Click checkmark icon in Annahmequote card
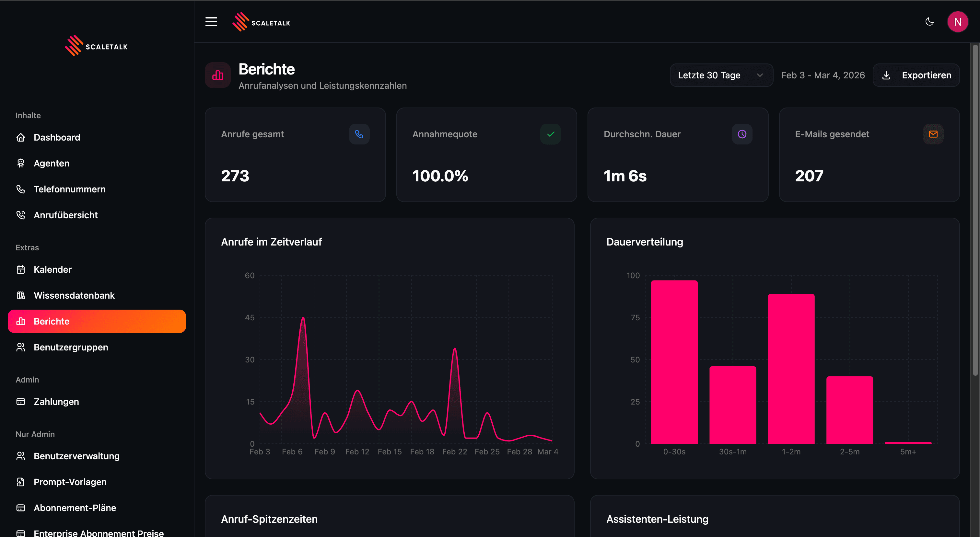The height and width of the screenshot is (537, 980). click(x=550, y=134)
